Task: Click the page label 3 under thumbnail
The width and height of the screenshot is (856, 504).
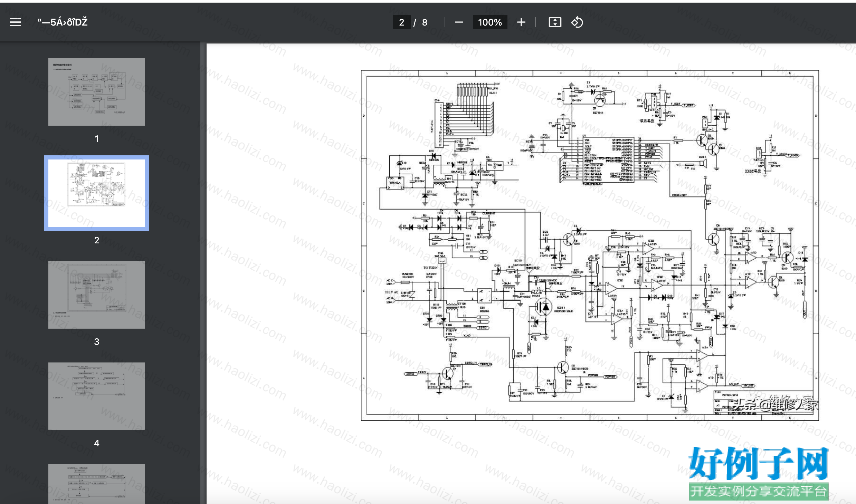Action: point(97,342)
